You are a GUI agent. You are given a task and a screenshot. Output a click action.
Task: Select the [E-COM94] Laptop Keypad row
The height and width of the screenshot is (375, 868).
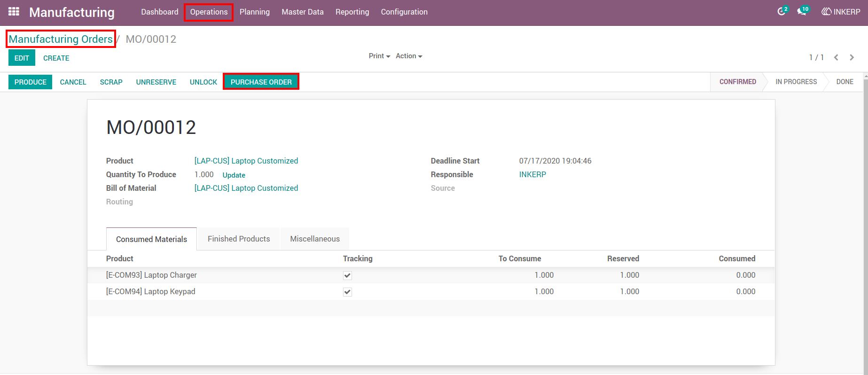(431, 291)
